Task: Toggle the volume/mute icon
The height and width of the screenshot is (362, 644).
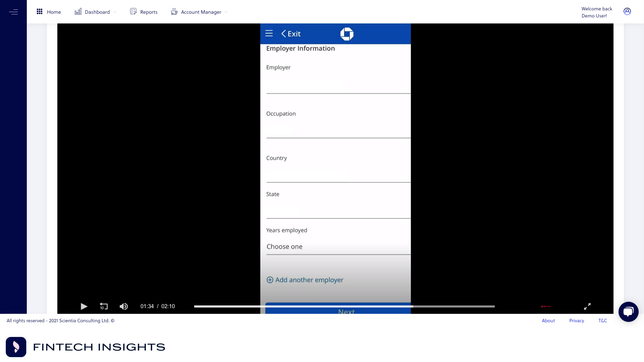Action: coord(123,306)
